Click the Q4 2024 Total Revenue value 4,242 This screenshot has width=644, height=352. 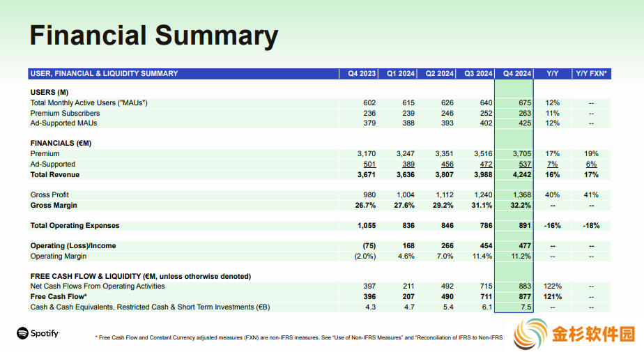point(521,174)
